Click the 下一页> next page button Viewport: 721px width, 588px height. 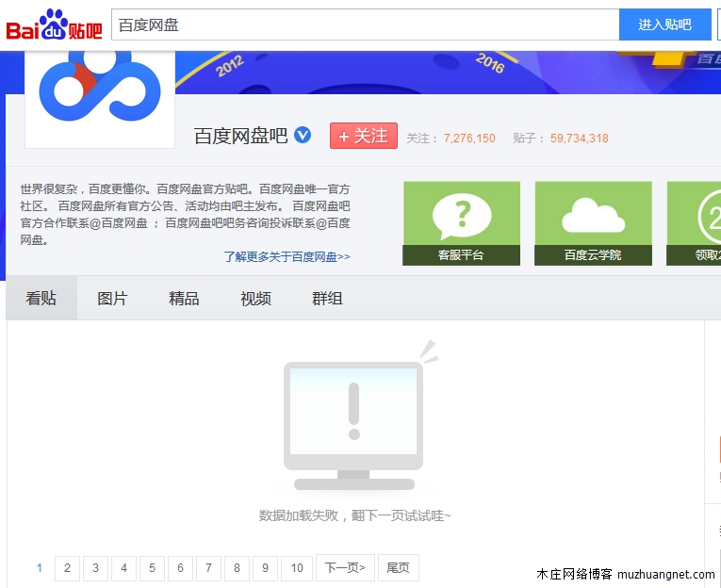[x=345, y=568]
